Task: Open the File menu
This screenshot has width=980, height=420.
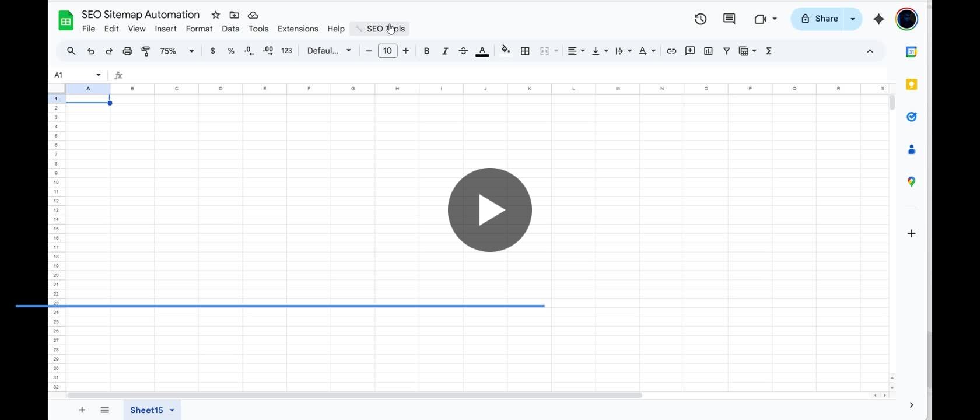Action: tap(89, 29)
